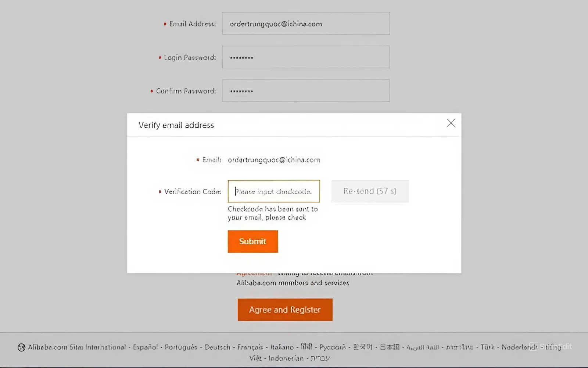Open the Hindi language site link
The width and height of the screenshot is (588, 368).
tap(306, 347)
